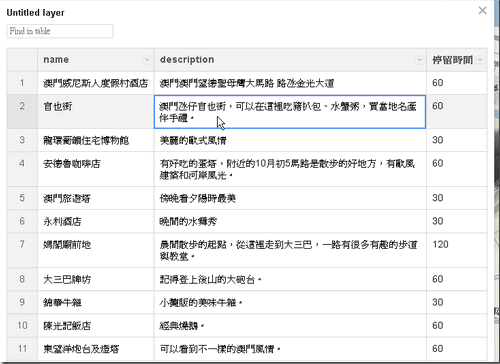Select the 澳門旅遊塔 name cell

point(96,198)
